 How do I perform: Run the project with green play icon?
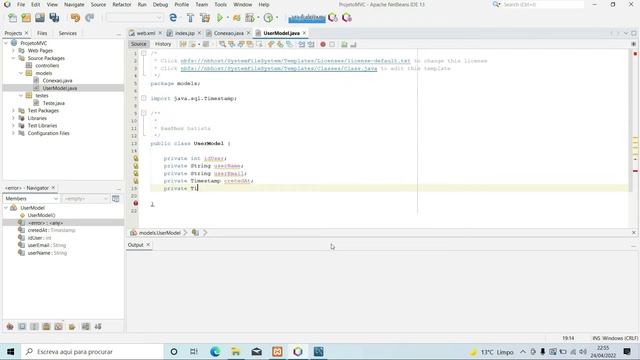click(x=220, y=18)
